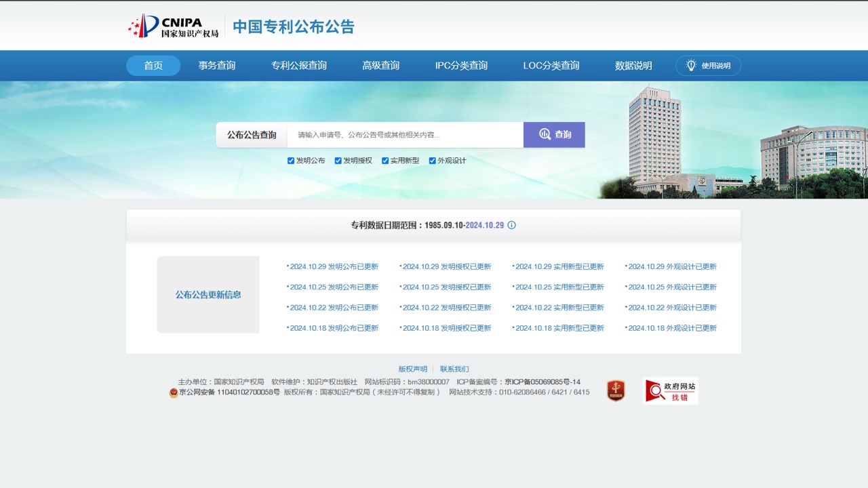
Task: Go to the 首页 tab
Action: (153, 66)
